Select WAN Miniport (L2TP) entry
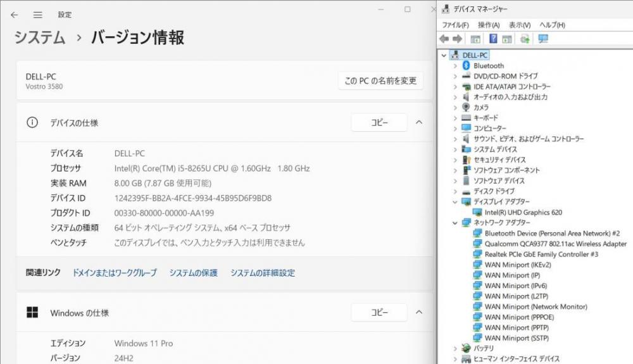This screenshot has width=633, height=364. 517,296
